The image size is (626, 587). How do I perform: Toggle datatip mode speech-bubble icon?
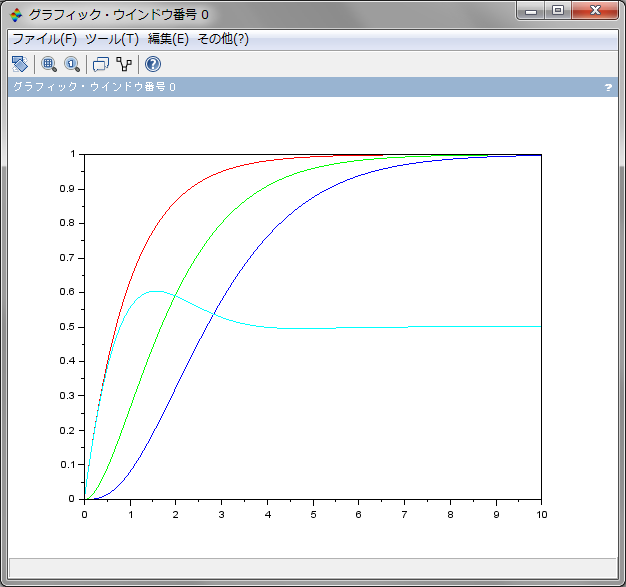click(x=100, y=64)
